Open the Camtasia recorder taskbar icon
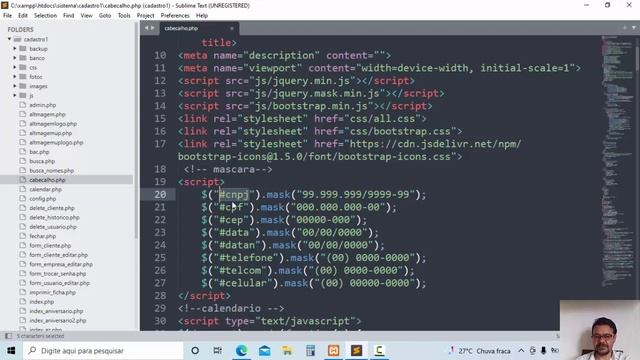 coord(379,350)
